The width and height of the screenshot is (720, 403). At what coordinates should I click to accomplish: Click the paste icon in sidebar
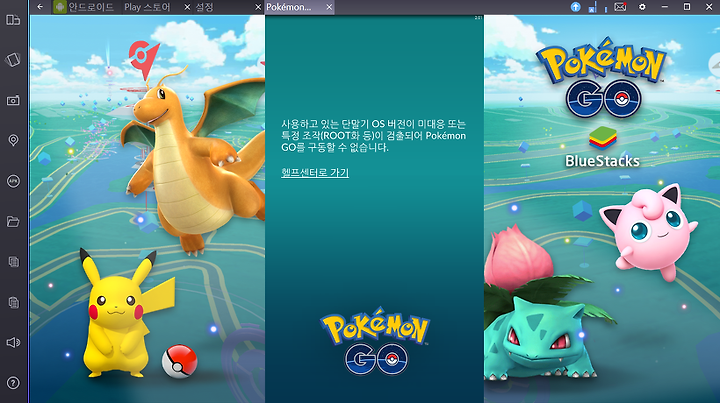point(14,302)
